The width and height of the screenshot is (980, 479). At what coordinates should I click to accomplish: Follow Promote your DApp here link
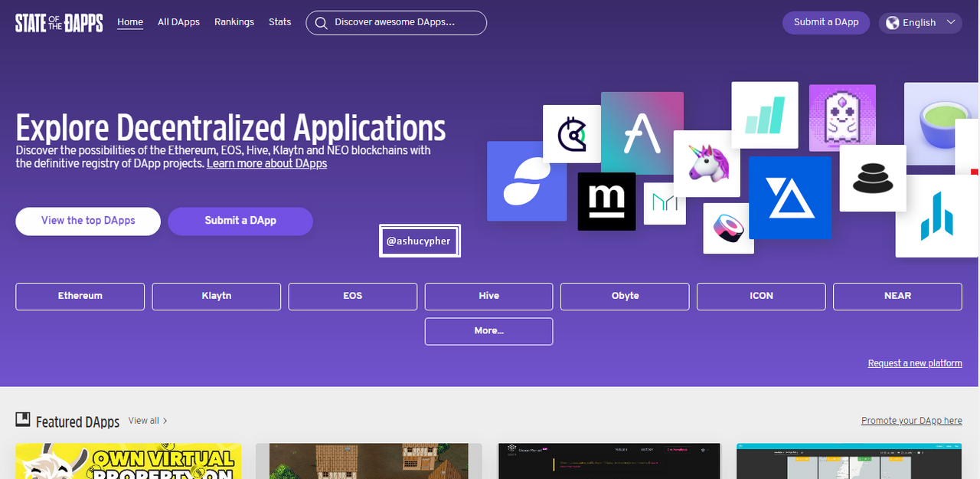click(912, 421)
